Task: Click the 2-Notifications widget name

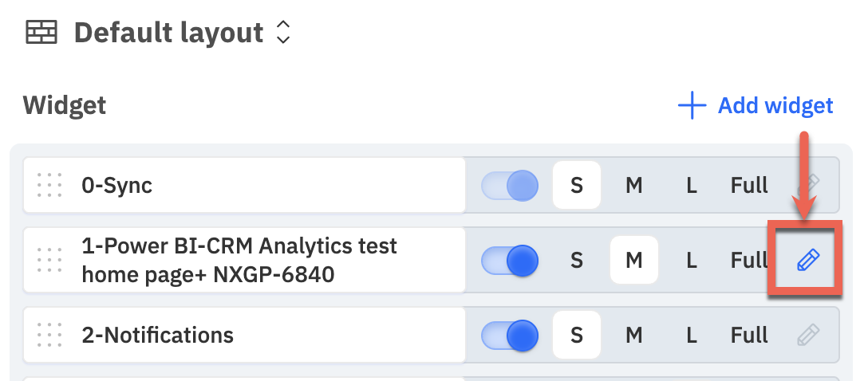Action: click(x=157, y=335)
